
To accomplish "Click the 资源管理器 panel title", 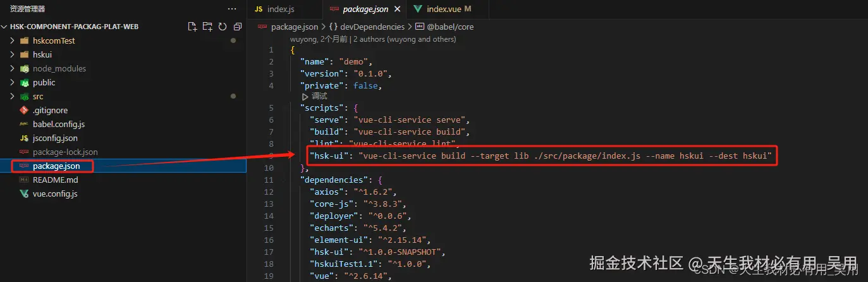I will pos(27,9).
